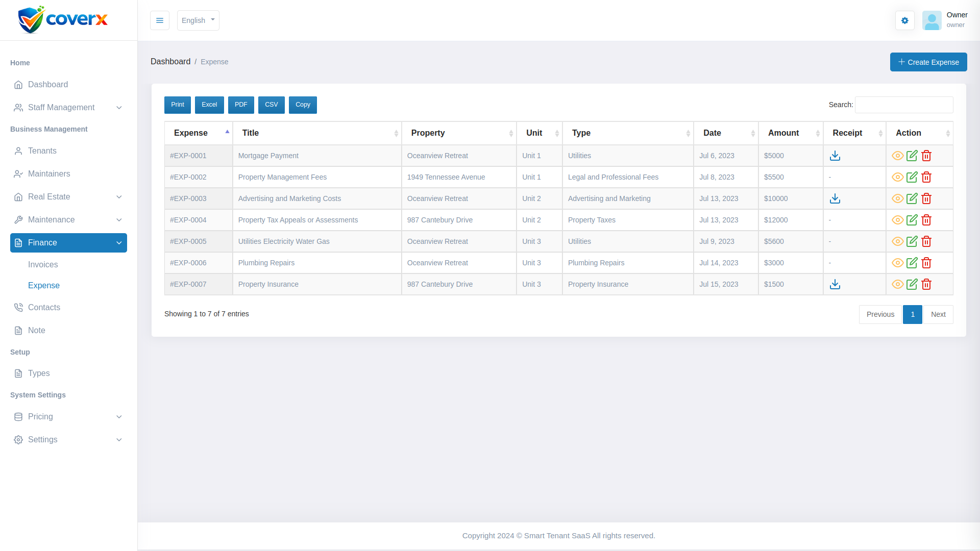The image size is (980, 551).
Task: Open Invoices under Finance menu
Action: [43, 265]
